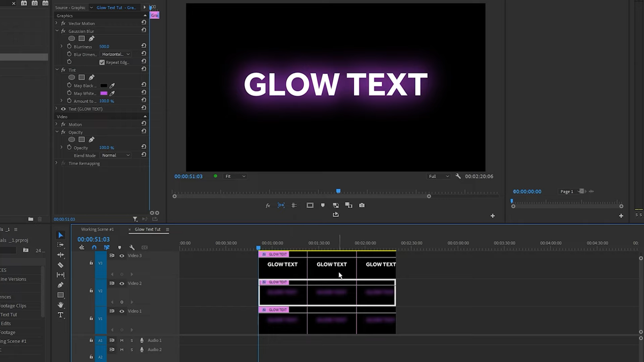Click Add Marker under Program Monitor
Viewport: 644px width, 362px height.
[x=323, y=205]
